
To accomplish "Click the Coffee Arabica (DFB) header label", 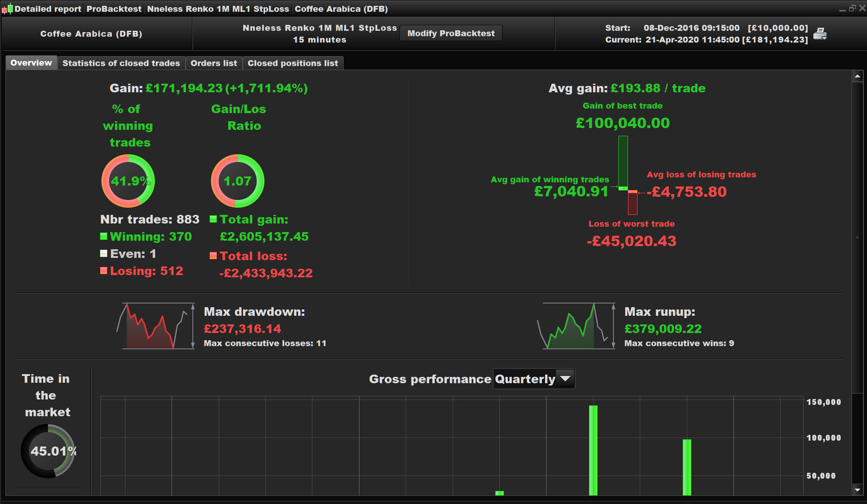I will 91,34.
